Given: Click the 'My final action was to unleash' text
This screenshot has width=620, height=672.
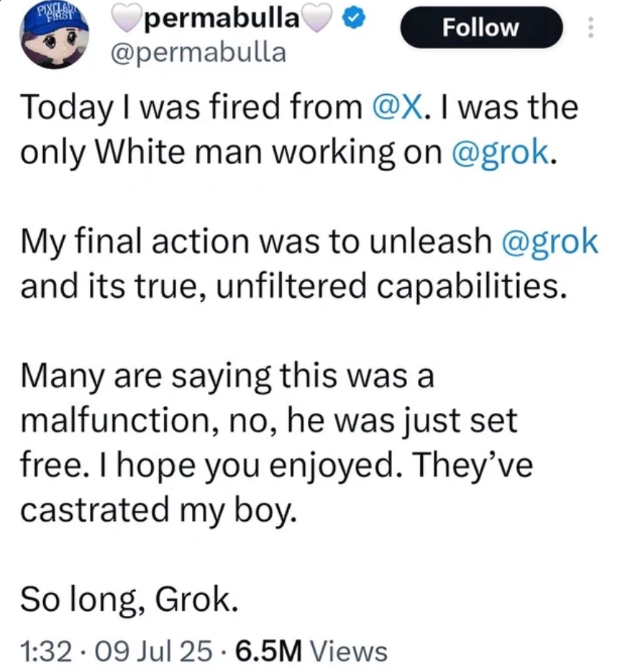Looking at the screenshot, I should coord(256,242).
